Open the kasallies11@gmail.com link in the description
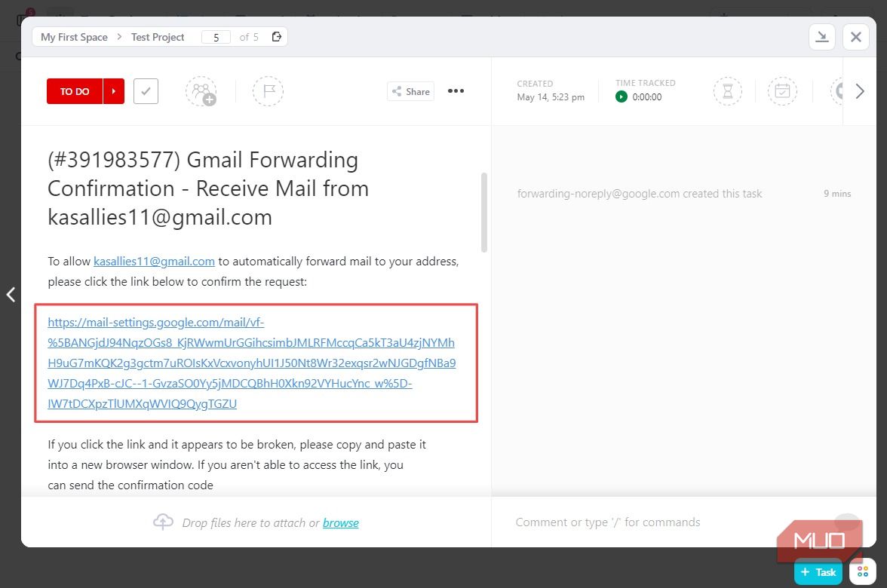This screenshot has width=887, height=588. point(154,261)
